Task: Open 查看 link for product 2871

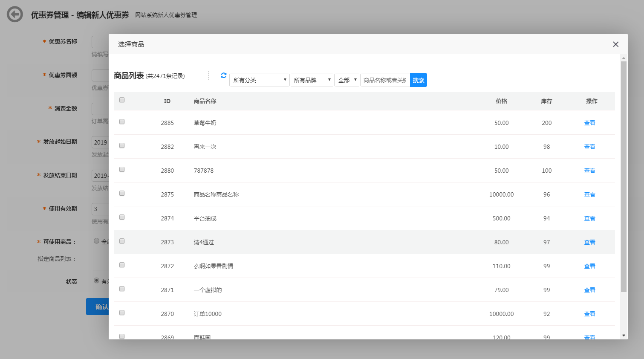Action: pos(589,290)
